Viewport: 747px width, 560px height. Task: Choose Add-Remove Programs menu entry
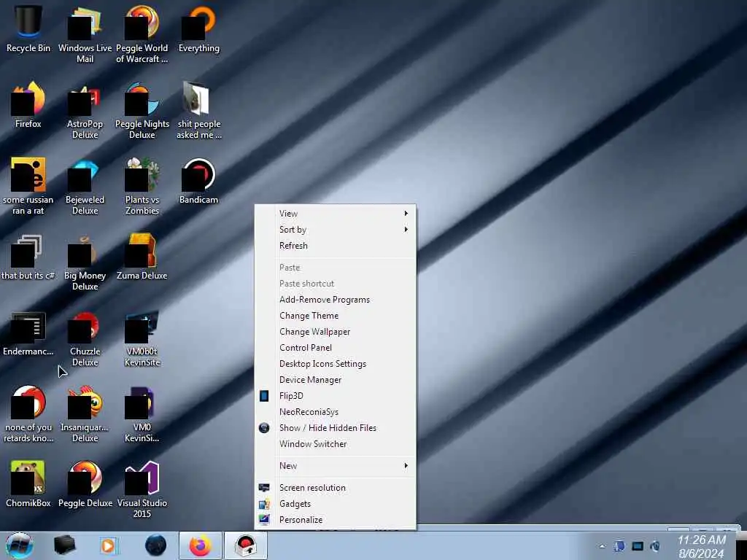pyautogui.click(x=336, y=300)
